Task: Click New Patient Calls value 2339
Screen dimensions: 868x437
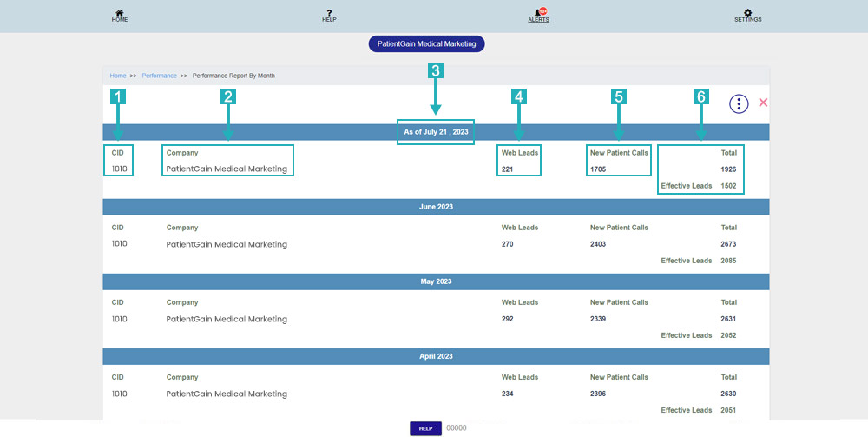Action: (x=598, y=319)
